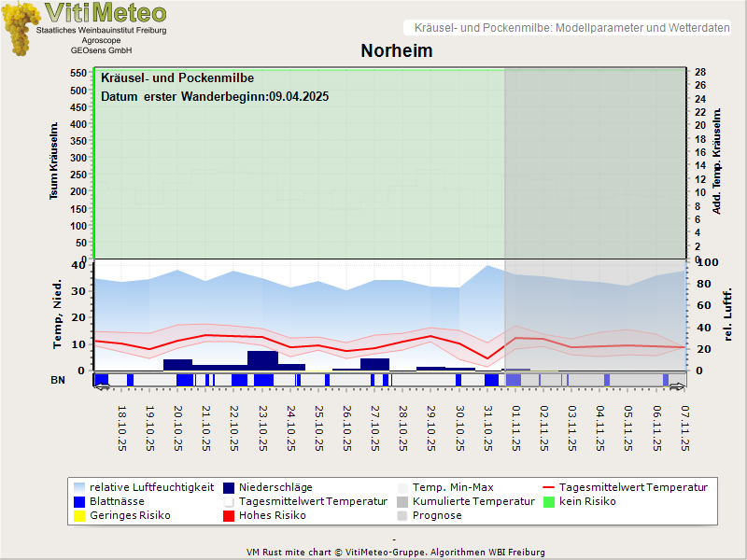Click the VitiMeteo grape logo

tap(19, 28)
